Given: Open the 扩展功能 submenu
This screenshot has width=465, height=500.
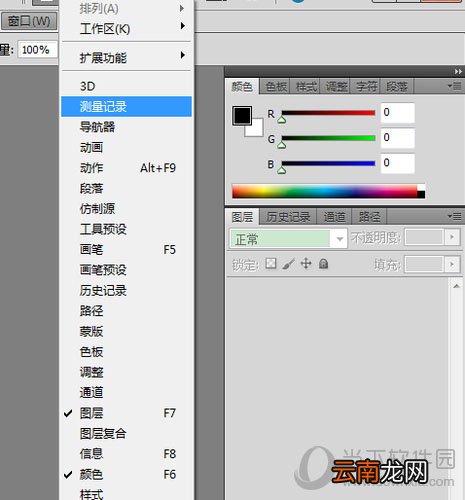Looking at the screenshot, I should pyautogui.click(x=126, y=57).
